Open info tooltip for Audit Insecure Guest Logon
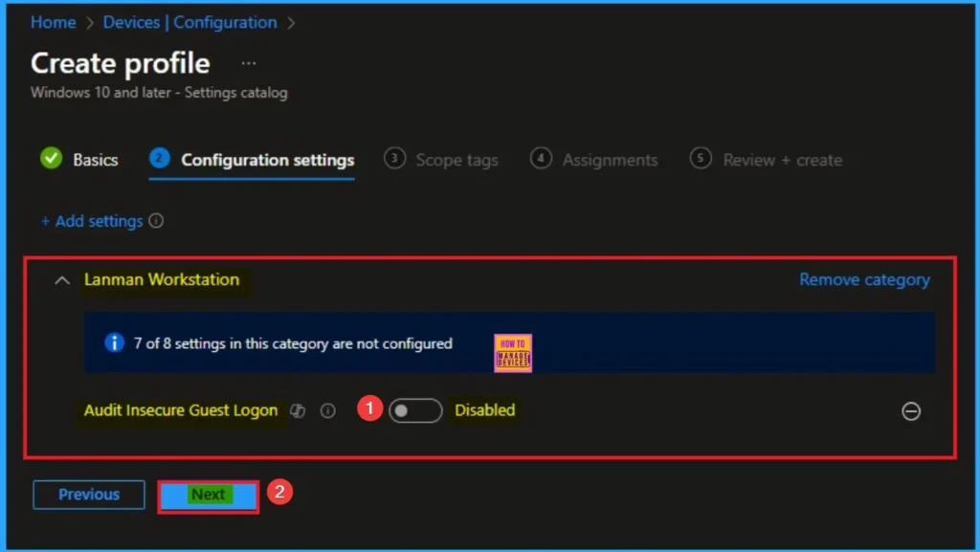Screen dimensions: 980x552 [x=328, y=410]
